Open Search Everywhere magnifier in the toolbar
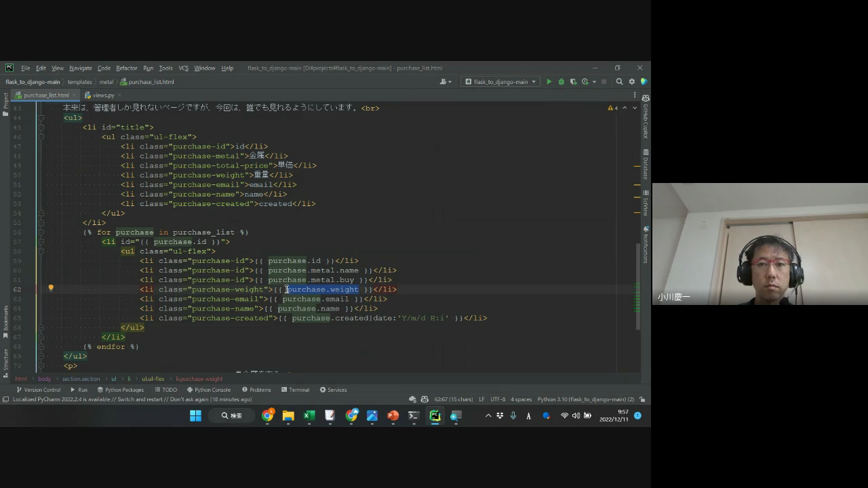The width and height of the screenshot is (868, 488). coord(619,82)
